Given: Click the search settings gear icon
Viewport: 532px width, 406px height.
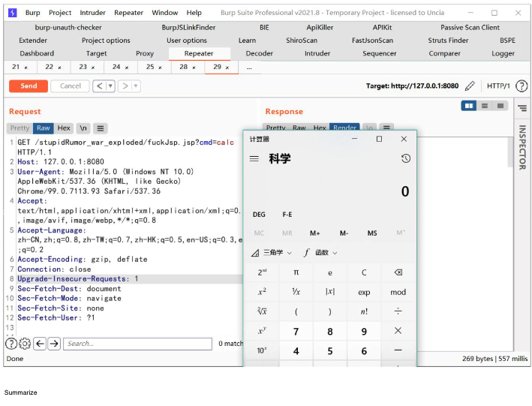Looking at the screenshot, I should [x=24, y=344].
